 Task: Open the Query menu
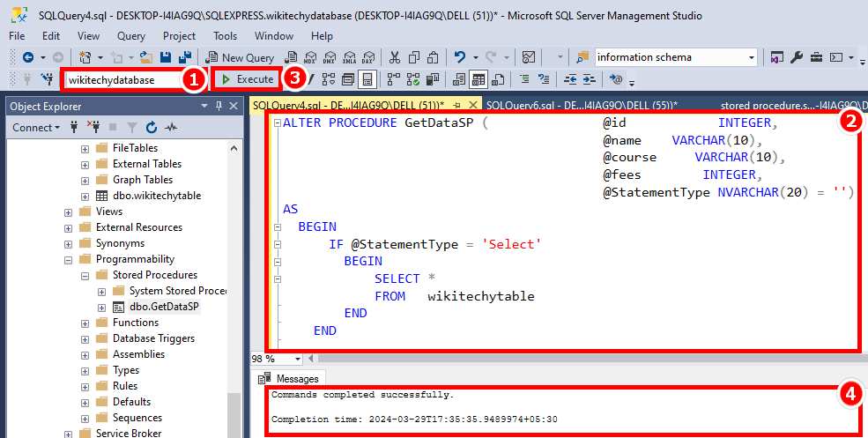131,36
